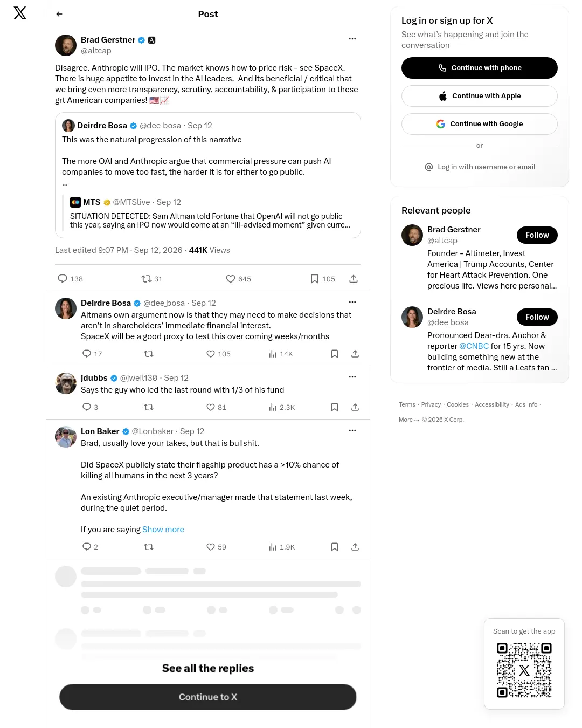
Task: Expand Lon Baker's reply with Show more
Action: coord(163,530)
